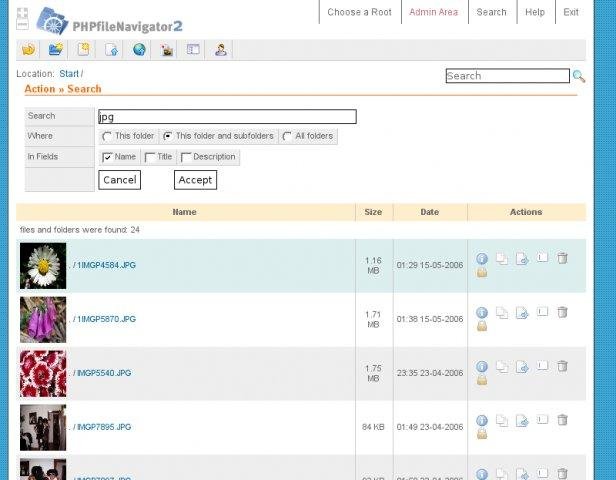Screen dimensions: 616x480
Task: Rename the file 1IMGP4584.JPG
Action: tap(542, 257)
